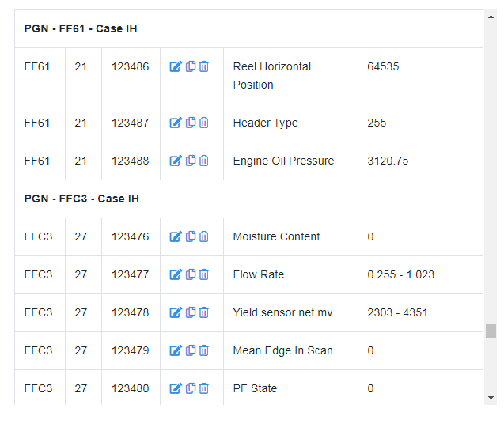Screen dimensions: 504x435
Task: Delete the Flow Rate row
Action: (203, 274)
